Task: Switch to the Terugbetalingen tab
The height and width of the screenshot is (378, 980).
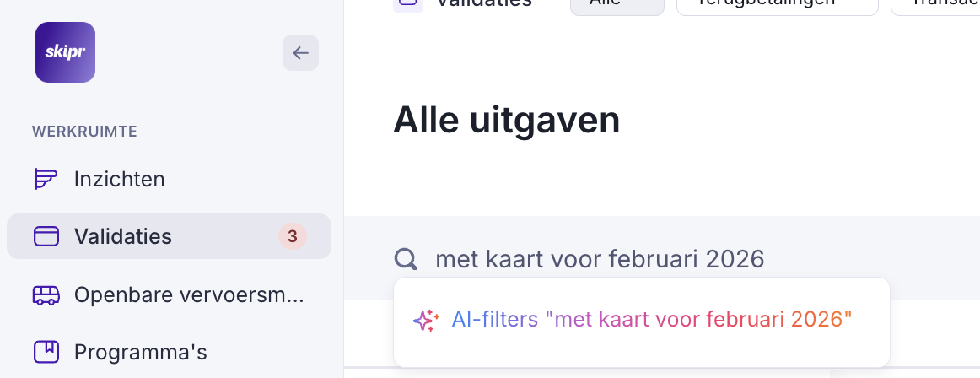Action: click(777, 4)
